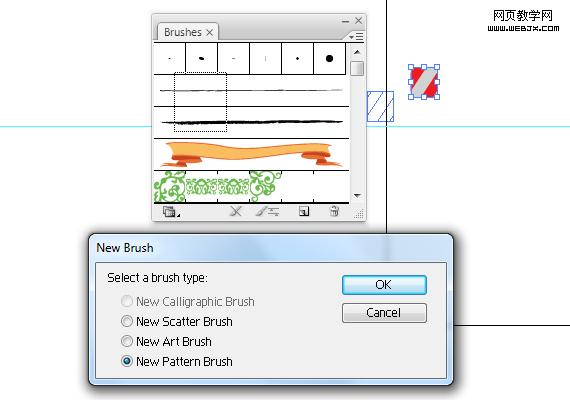Screen dimensions: 570x400
Task: Select New Scatter Brush radio option
Action: point(177,321)
